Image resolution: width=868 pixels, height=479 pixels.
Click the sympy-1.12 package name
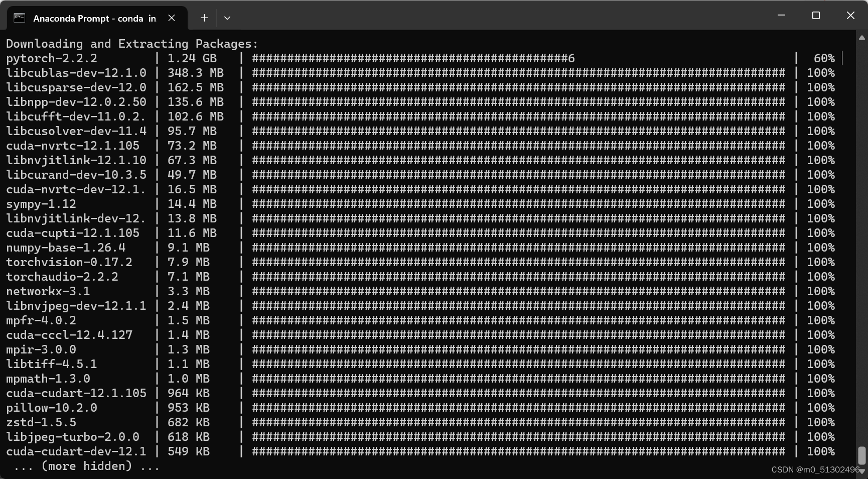(41, 204)
